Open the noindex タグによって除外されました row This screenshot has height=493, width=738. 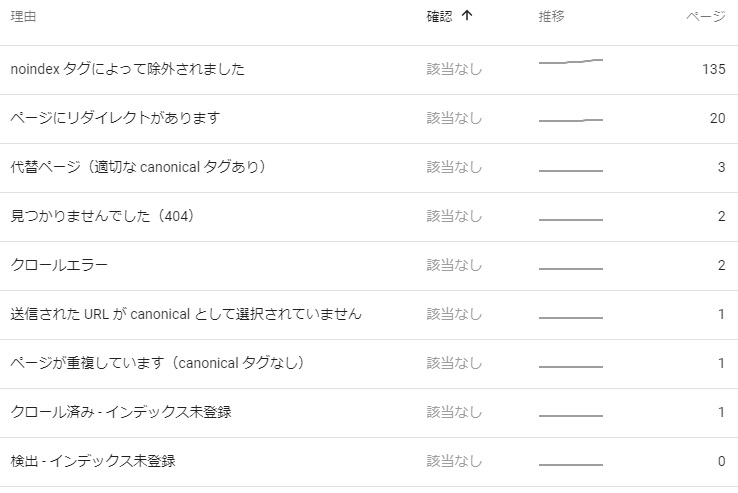point(127,70)
